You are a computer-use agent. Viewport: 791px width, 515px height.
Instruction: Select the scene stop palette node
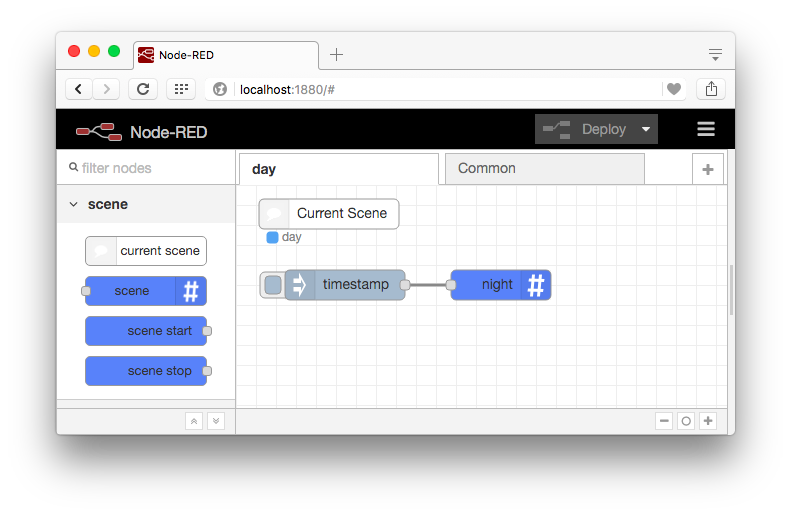146,371
